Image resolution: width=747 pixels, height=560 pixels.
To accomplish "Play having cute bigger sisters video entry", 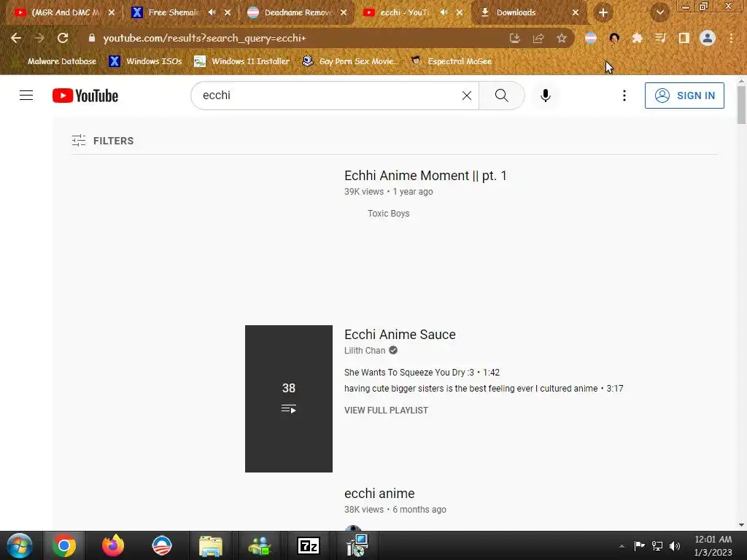I will pos(484,389).
